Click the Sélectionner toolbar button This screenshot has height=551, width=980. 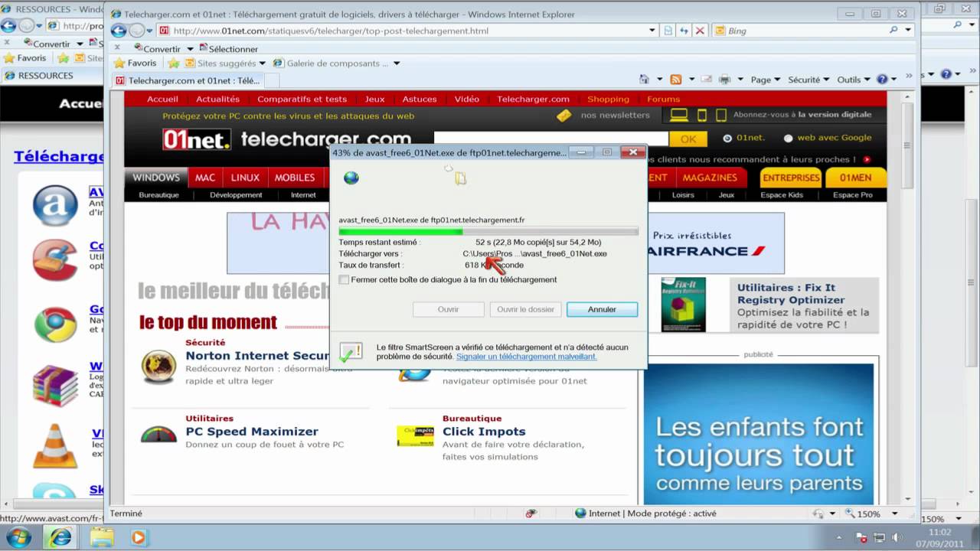click(x=227, y=49)
